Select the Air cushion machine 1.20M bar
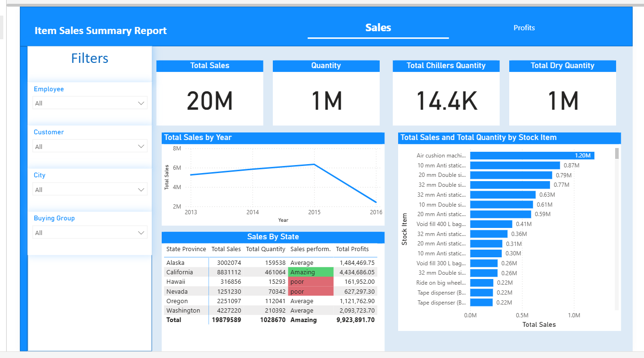644x358 pixels. coord(532,156)
